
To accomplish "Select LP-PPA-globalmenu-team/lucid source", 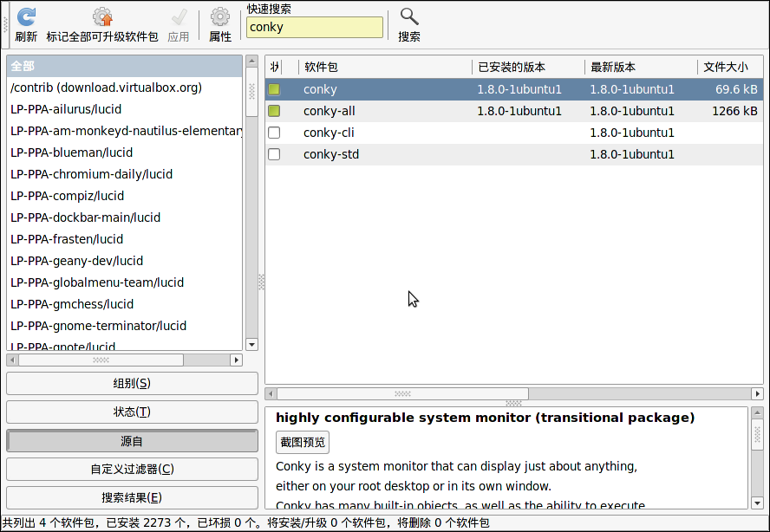I will (124, 282).
